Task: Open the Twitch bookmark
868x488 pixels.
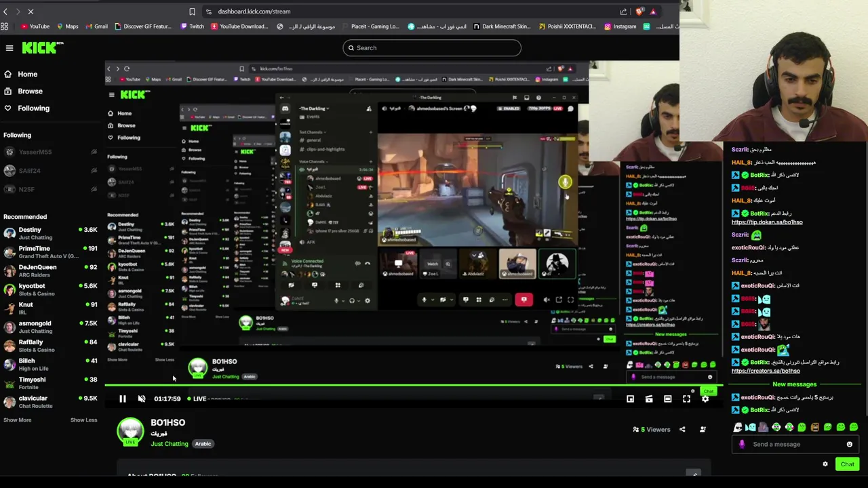Action: click(x=192, y=26)
